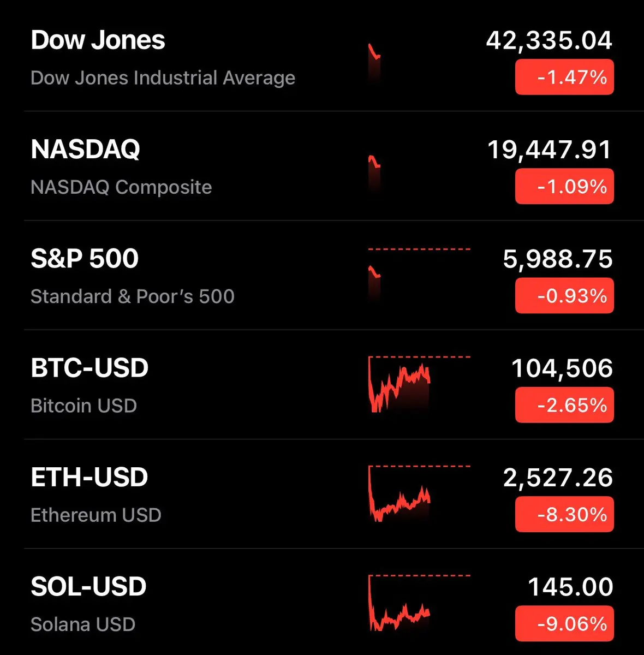Toggle the Dow Jones -1.47% change badge

coord(564,78)
